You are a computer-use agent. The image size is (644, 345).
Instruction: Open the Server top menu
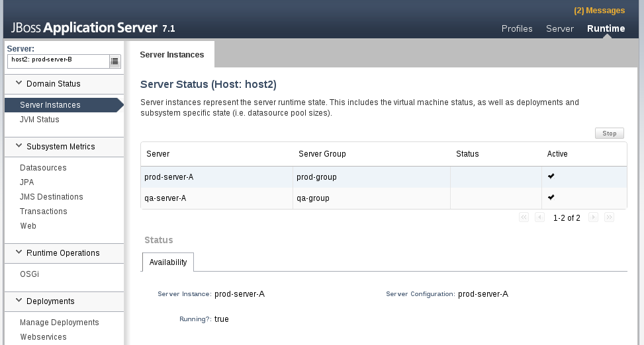[x=559, y=28]
